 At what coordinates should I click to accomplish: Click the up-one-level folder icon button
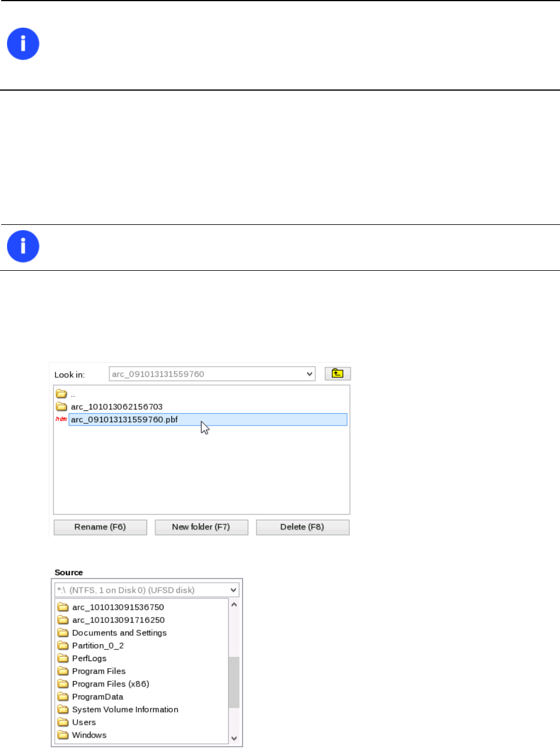point(338,373)
